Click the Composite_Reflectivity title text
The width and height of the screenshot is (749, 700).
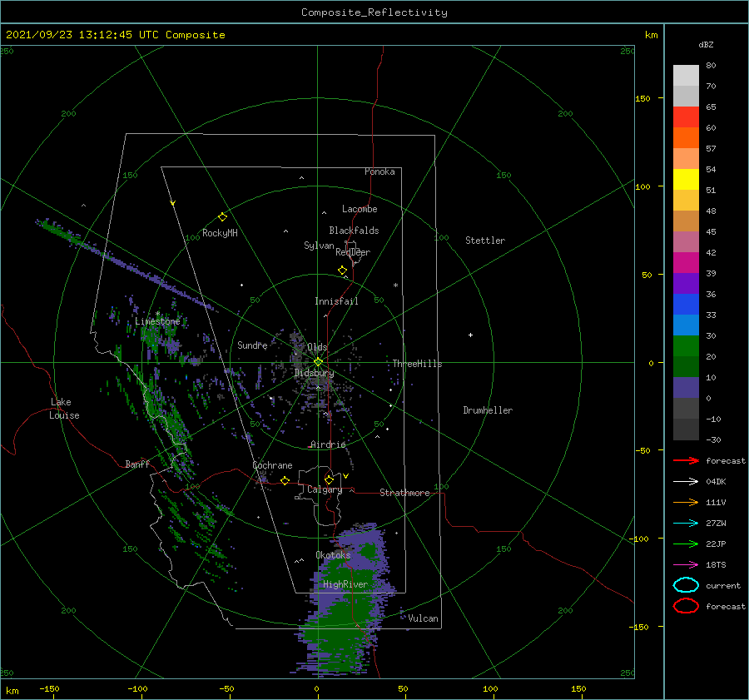click(x=374, y=12)
